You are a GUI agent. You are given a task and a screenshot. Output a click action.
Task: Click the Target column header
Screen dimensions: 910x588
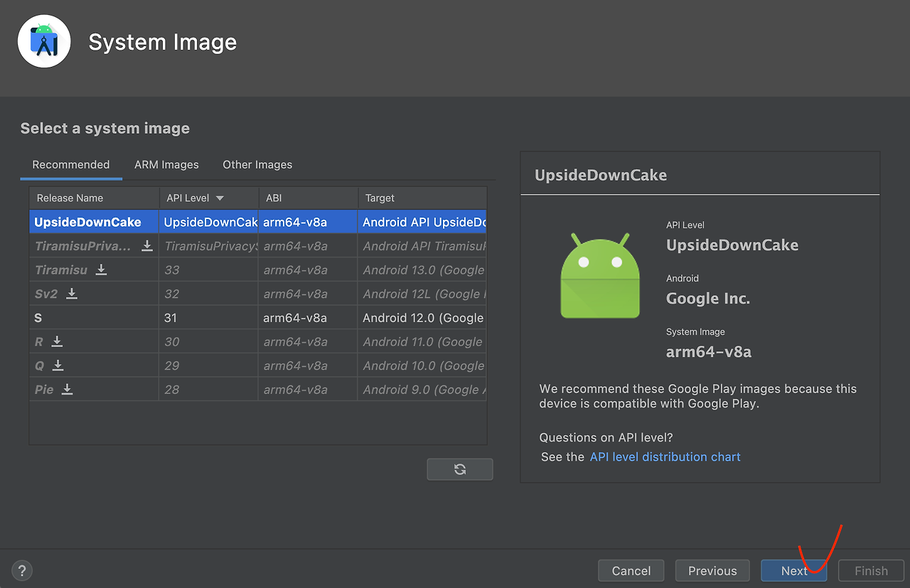tap(422, 198)
